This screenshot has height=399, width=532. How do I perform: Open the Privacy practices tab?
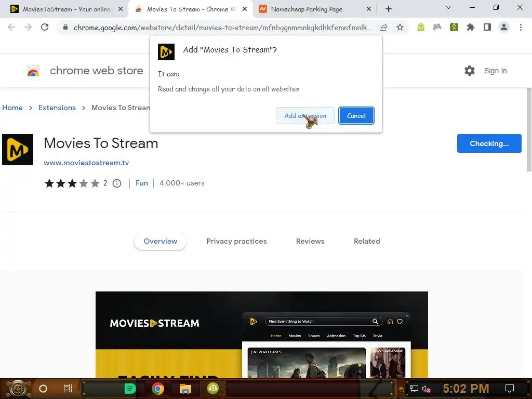236,241
